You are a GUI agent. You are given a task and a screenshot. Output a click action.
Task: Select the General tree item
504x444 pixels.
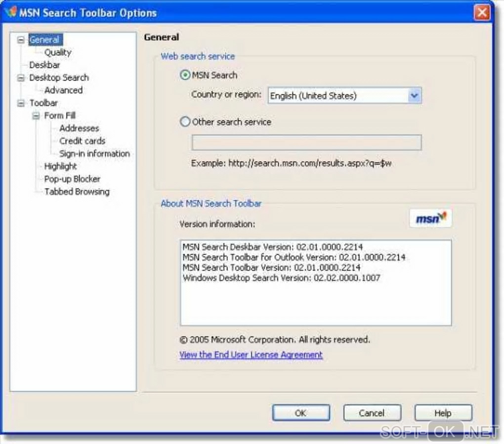(x=45, y=40)
